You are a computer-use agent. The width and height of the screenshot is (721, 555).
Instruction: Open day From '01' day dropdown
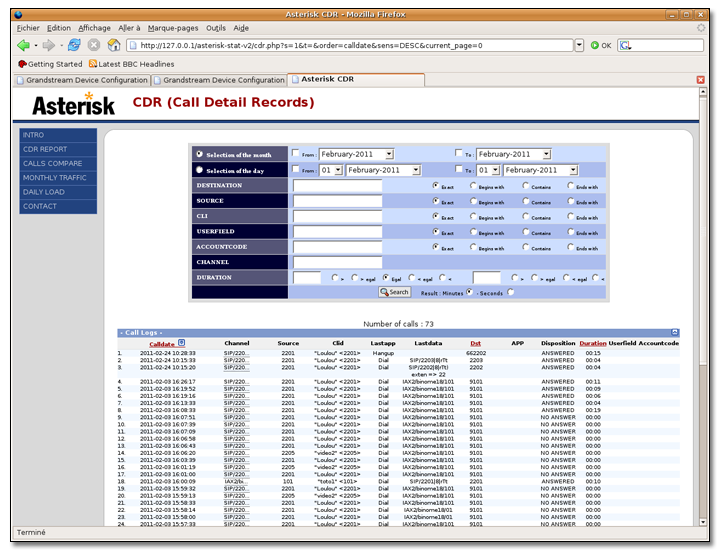332,170
